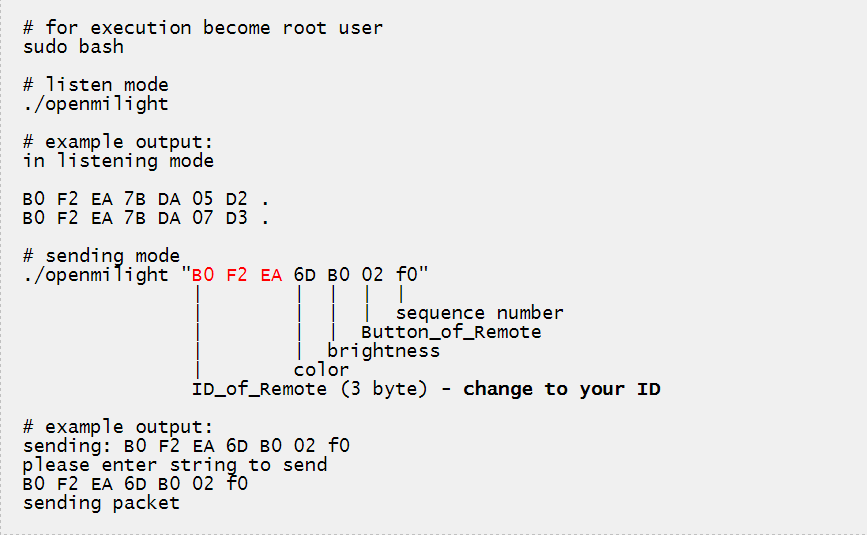The height and width of the screenshot is (537, 867).
Task: Click the "sudo bash" command line
Action: coord(73,46)
